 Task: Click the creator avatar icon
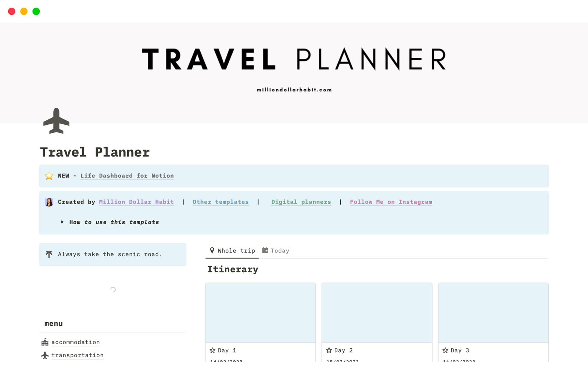pos(49,202)
